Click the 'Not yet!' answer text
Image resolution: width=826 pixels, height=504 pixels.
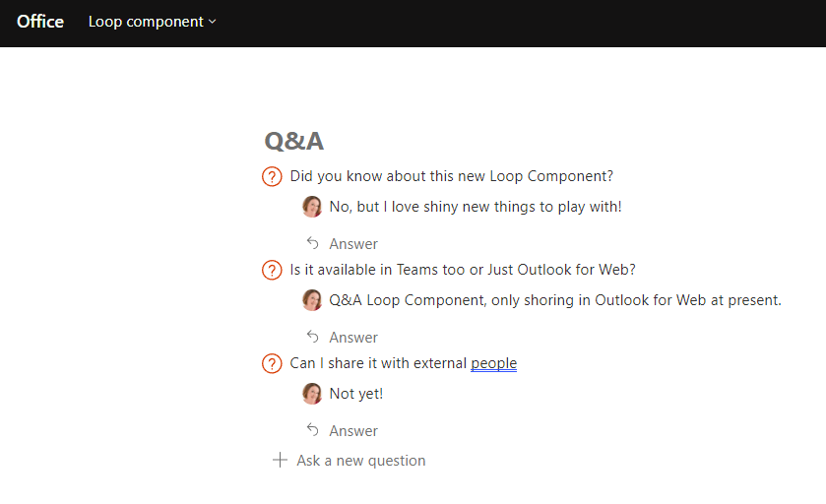[356, 394]
